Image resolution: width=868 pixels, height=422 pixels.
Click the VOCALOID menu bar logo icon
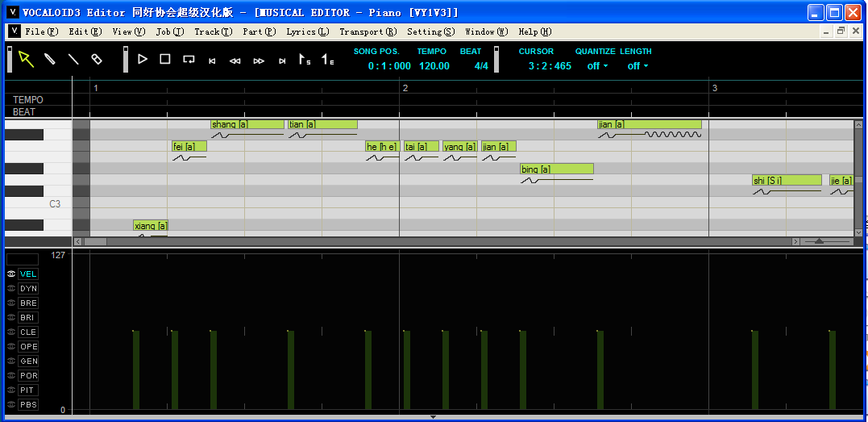[15, 31]
